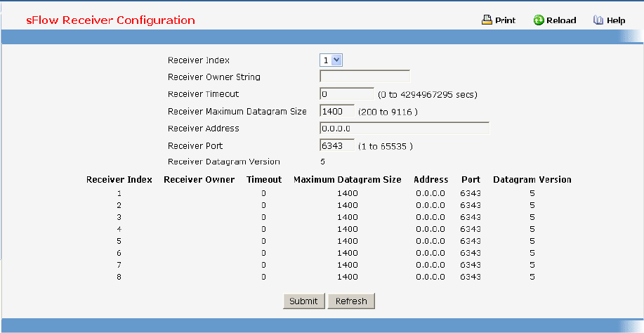Click the Receiver Index column header
Screen dimensions: 644x333
(119, 180)
